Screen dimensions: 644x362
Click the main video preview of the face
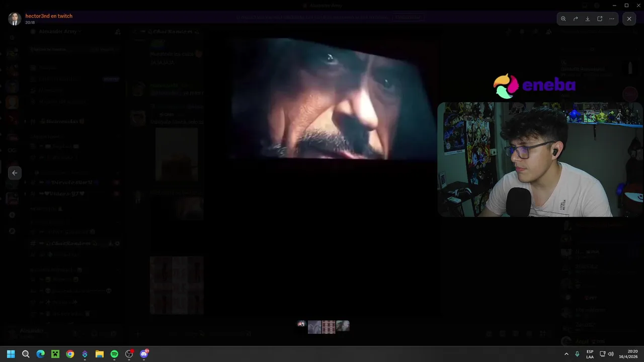333,99
